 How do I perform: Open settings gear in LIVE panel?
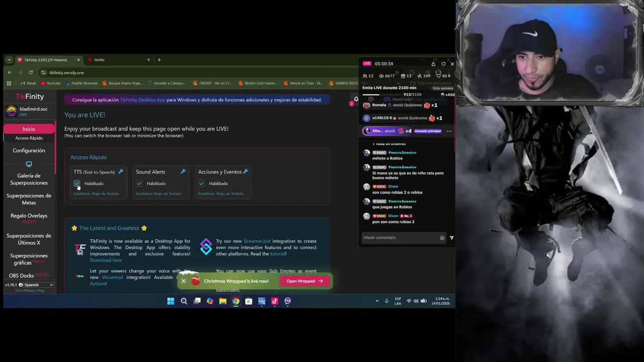point(443,64)
